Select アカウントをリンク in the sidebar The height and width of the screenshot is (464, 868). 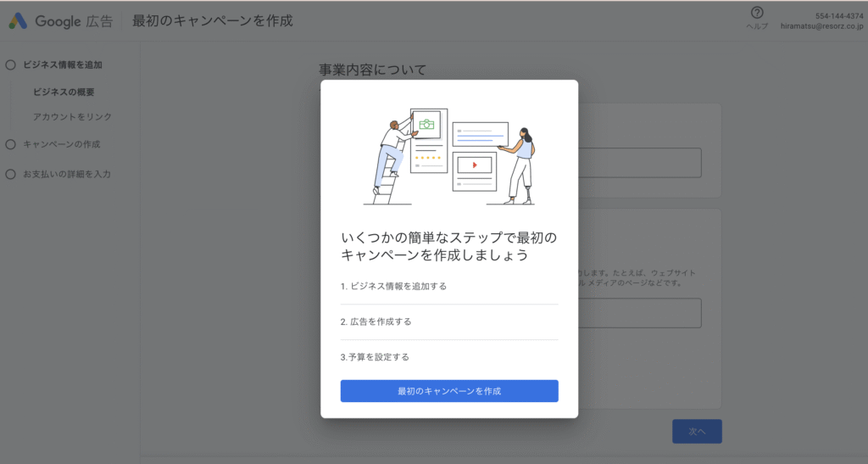[x=72, y=117]
